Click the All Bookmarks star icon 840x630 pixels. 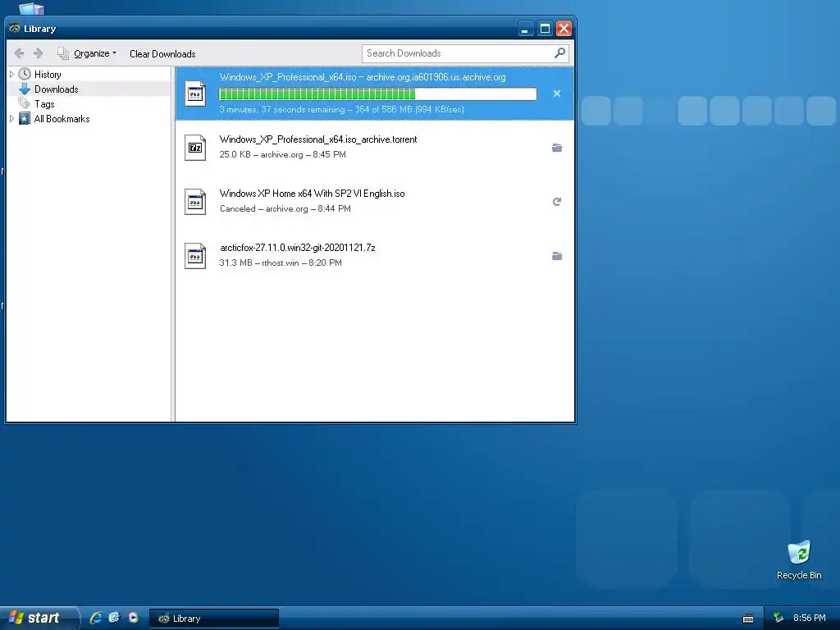25,118
